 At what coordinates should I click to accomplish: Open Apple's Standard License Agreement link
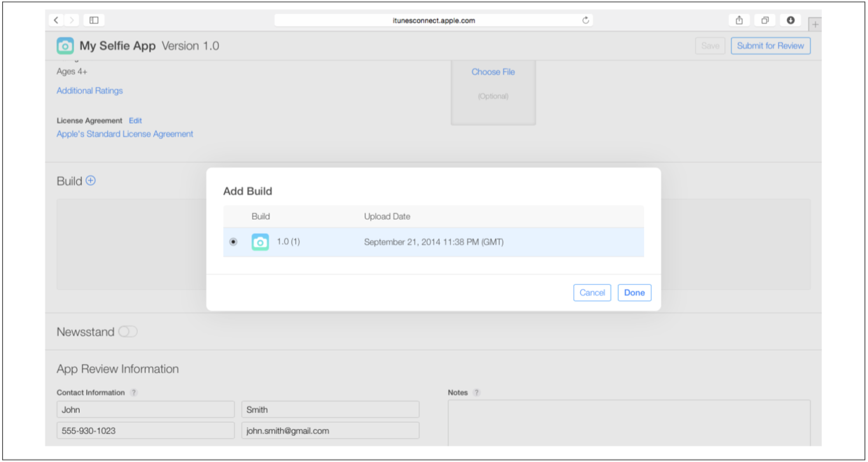(125, 134)
